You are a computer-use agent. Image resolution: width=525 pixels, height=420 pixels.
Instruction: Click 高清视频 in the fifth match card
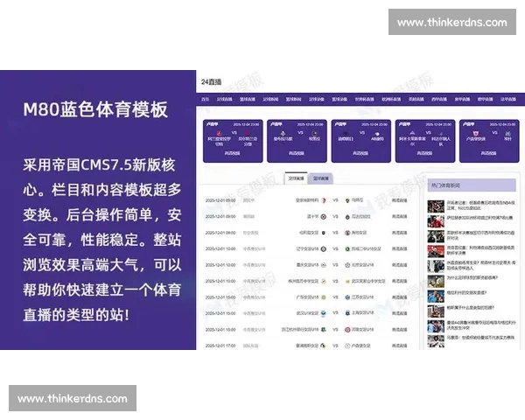[x=488, y=153]
